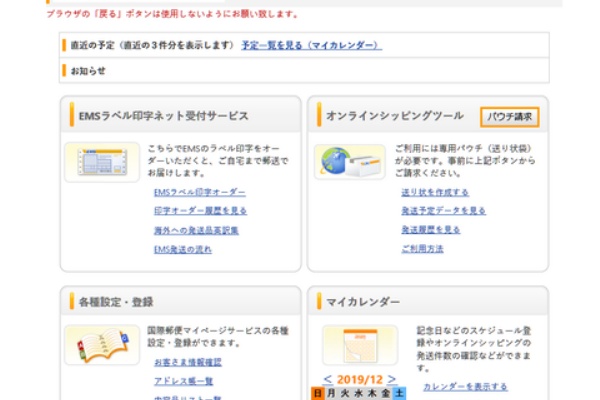This screenshot has height=400, width=600.
Task: Open カレンダーを表示する link
Action: point(465,387)
